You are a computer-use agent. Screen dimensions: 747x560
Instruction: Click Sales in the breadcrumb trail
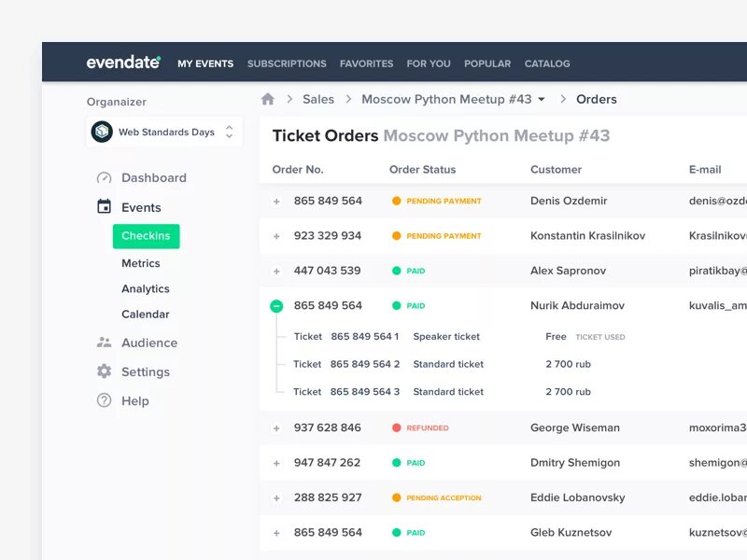tap(320, 99)
